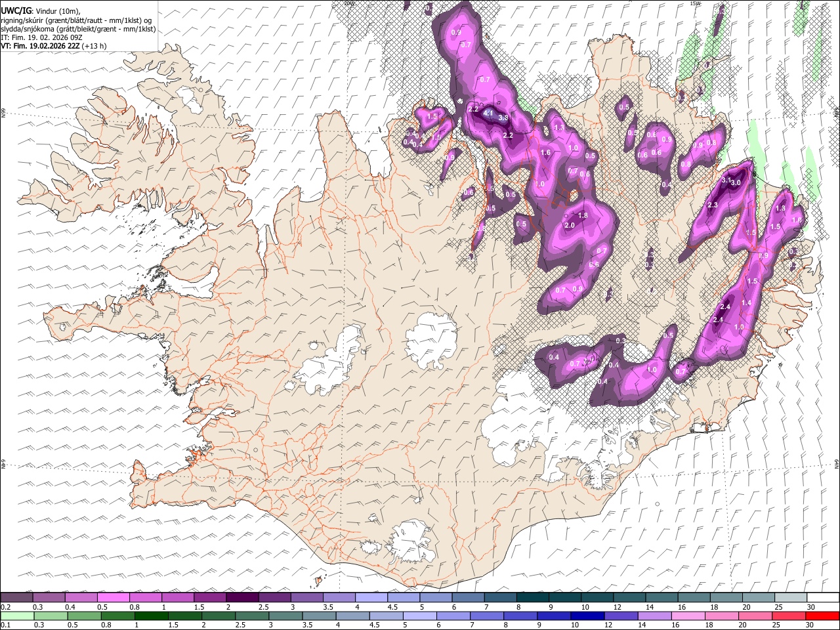Click the 3.0 precipitation value in the east

(736, 183)
